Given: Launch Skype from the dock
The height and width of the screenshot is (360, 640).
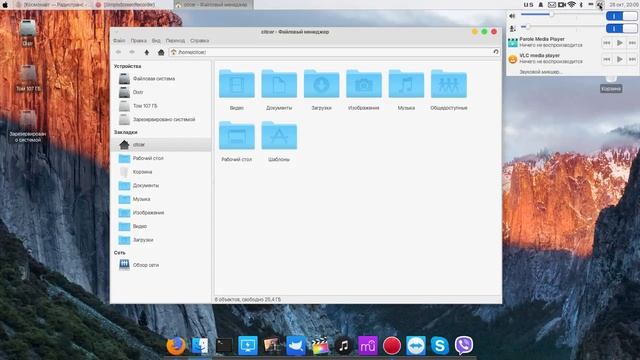Looking at the screenshot, I should [x=440, y=346].
